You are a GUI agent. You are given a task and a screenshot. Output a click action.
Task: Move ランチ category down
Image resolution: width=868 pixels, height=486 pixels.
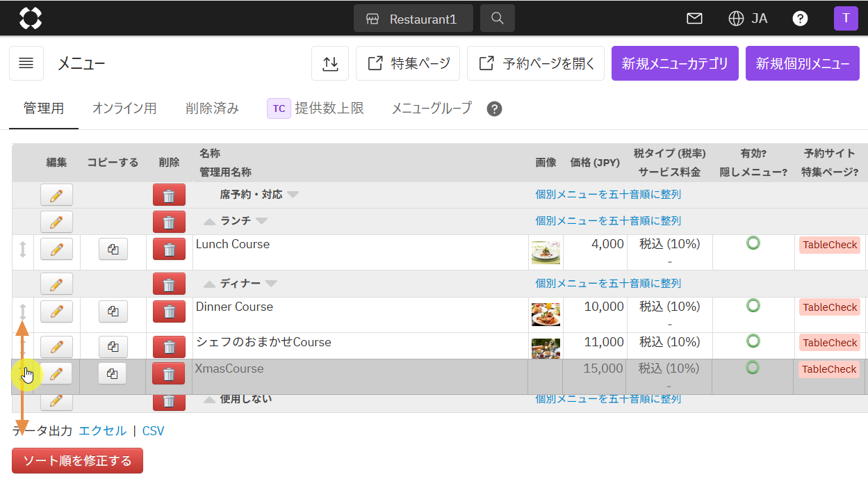click(x=261, y=221)
